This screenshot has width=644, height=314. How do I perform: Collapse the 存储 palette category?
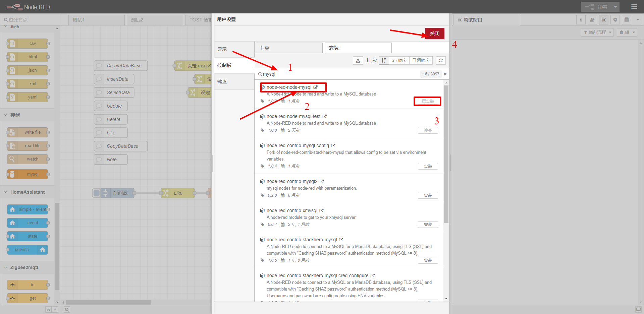point(27,115)
